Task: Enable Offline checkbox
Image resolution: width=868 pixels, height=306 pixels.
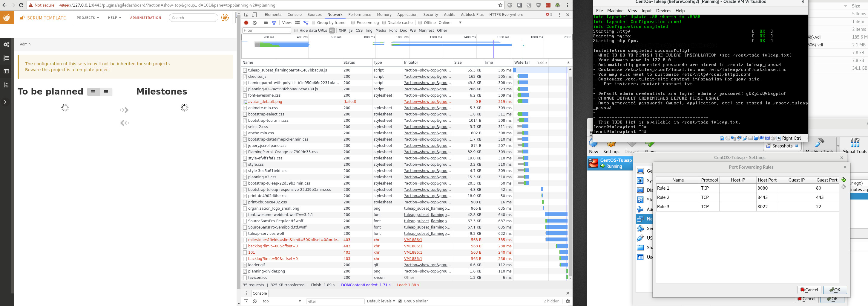Action: (x=420, y=23)
